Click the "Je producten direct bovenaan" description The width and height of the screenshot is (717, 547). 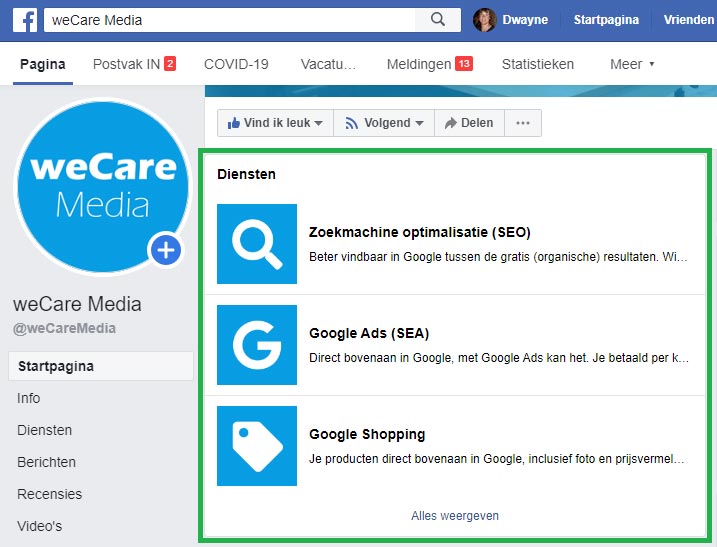[497, 459]
